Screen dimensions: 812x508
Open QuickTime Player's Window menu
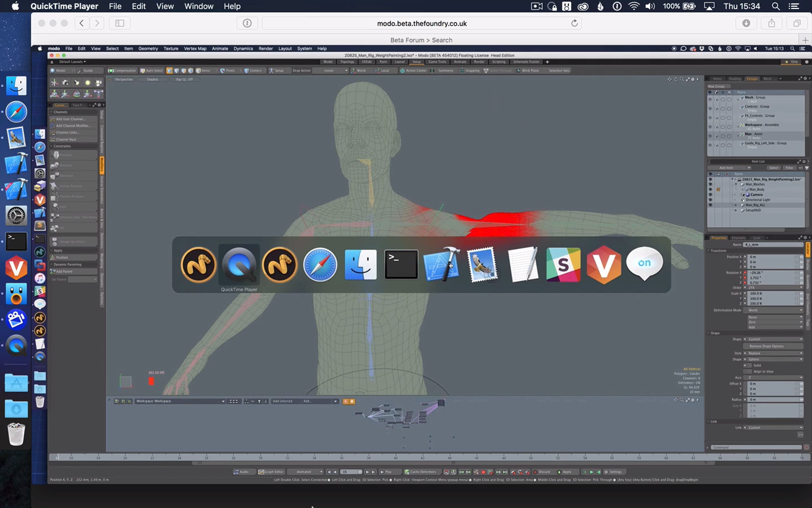(x=199, y=6)
